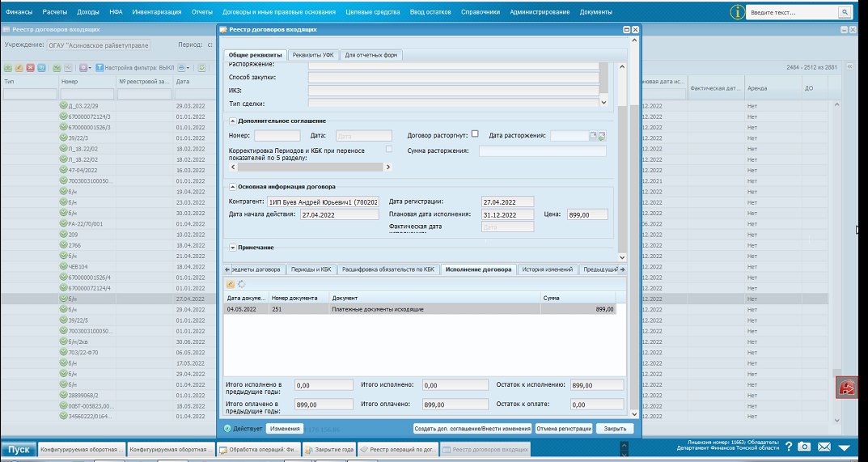Open Периоды и КБК tab

tap(311, 269)
